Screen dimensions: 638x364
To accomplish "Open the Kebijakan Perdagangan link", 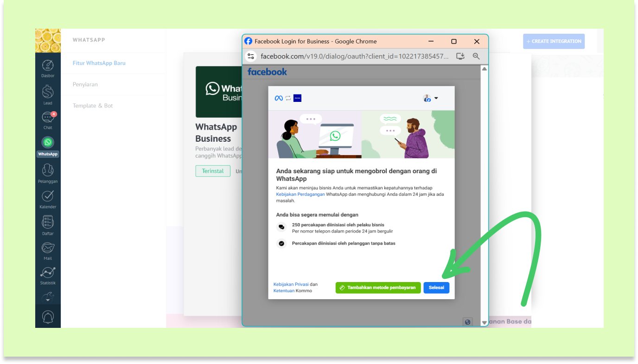I will click(300, 195).
